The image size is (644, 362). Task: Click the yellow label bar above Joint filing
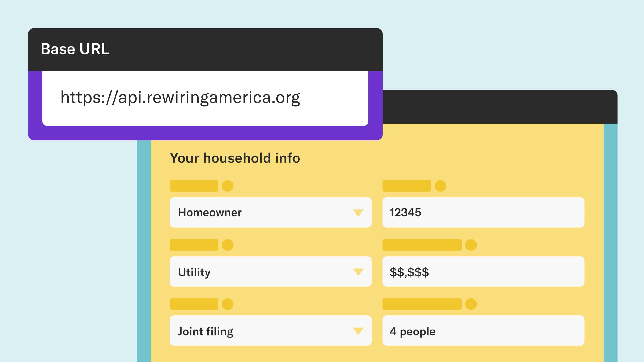(x=194, y=304)
